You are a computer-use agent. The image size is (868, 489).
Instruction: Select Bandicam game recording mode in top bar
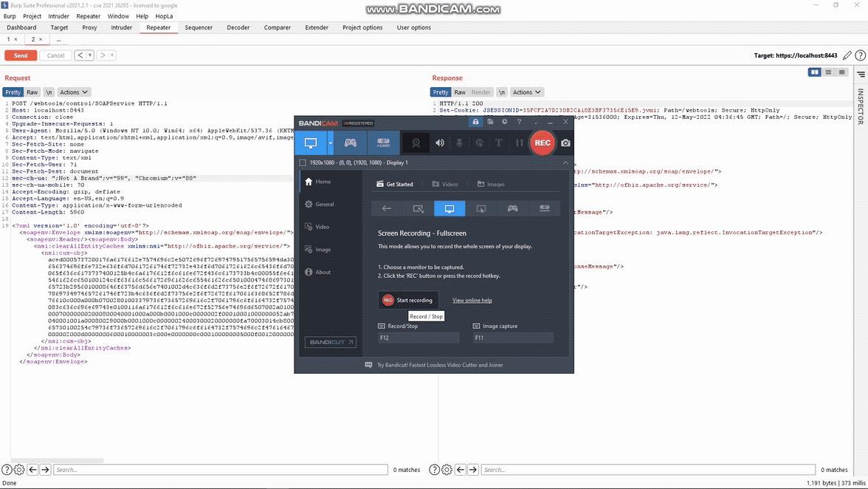[351, 143]
